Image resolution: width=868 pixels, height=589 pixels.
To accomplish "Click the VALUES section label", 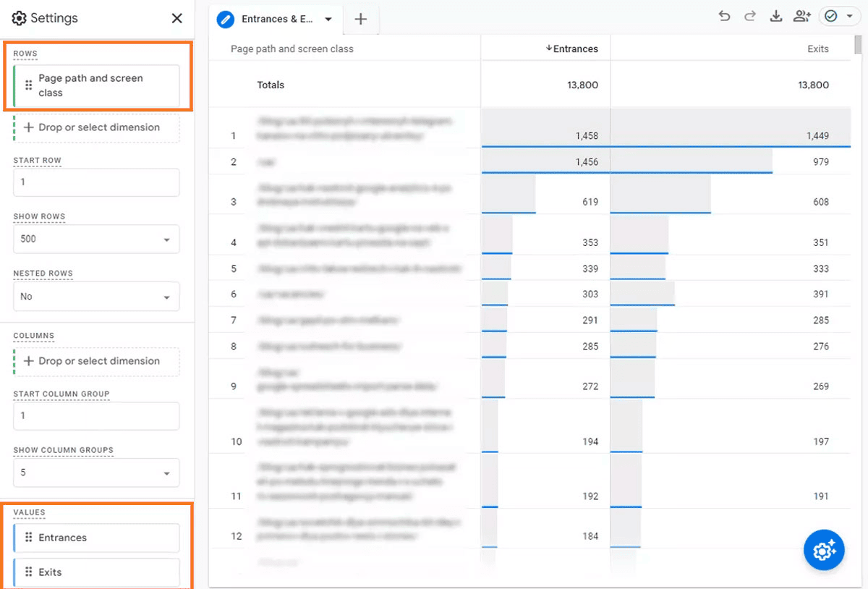I will [29, 512].
